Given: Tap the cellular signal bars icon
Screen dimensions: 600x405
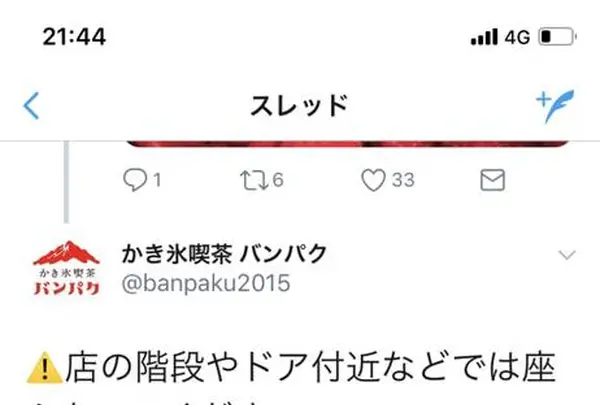Looking at the screenshot, I should pos(484,37).
